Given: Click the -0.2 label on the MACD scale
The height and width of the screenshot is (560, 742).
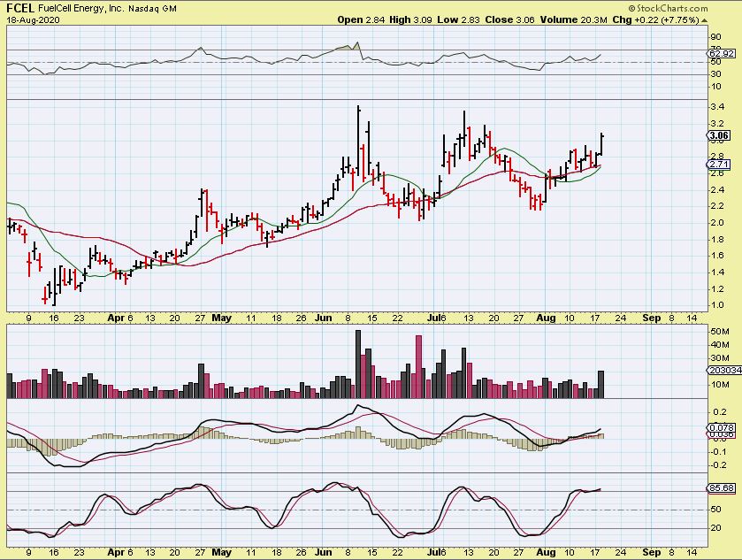Looking at the screenshot, I should pos(718,464).
